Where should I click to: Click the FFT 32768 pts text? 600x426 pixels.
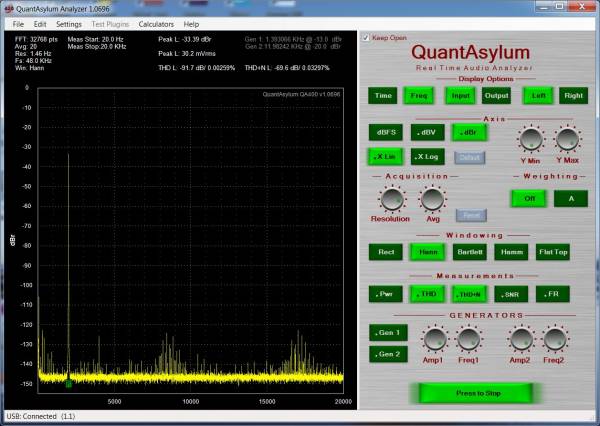coord(36,39)
